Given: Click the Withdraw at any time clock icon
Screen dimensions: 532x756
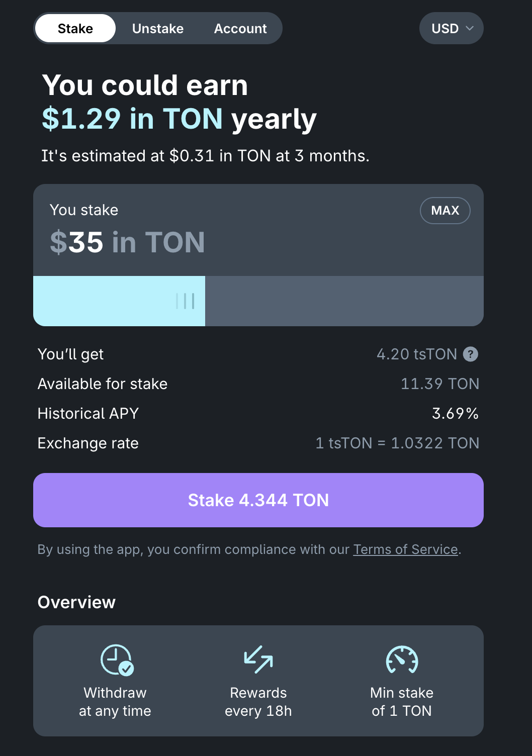Looking at the screenshot, I should (116, 659).
